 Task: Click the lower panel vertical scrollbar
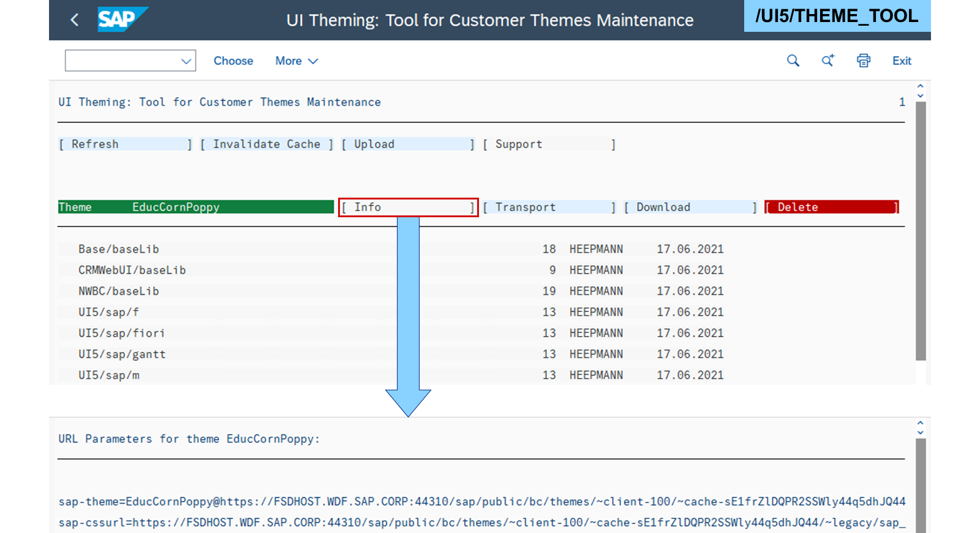click(921, 485)
